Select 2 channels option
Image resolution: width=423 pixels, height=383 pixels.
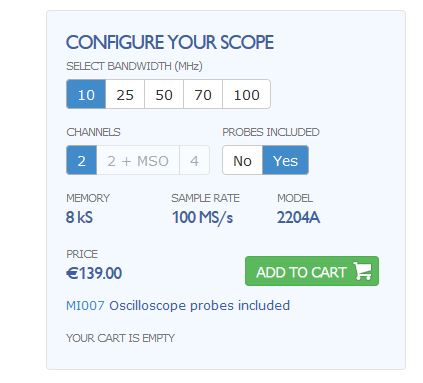point(82,160)
